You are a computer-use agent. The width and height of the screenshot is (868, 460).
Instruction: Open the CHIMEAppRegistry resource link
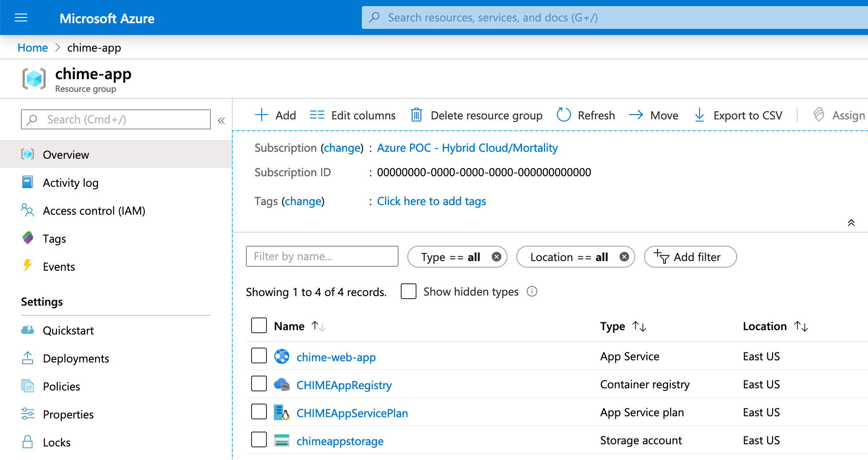pyautogui.click(x=344, y=385)
